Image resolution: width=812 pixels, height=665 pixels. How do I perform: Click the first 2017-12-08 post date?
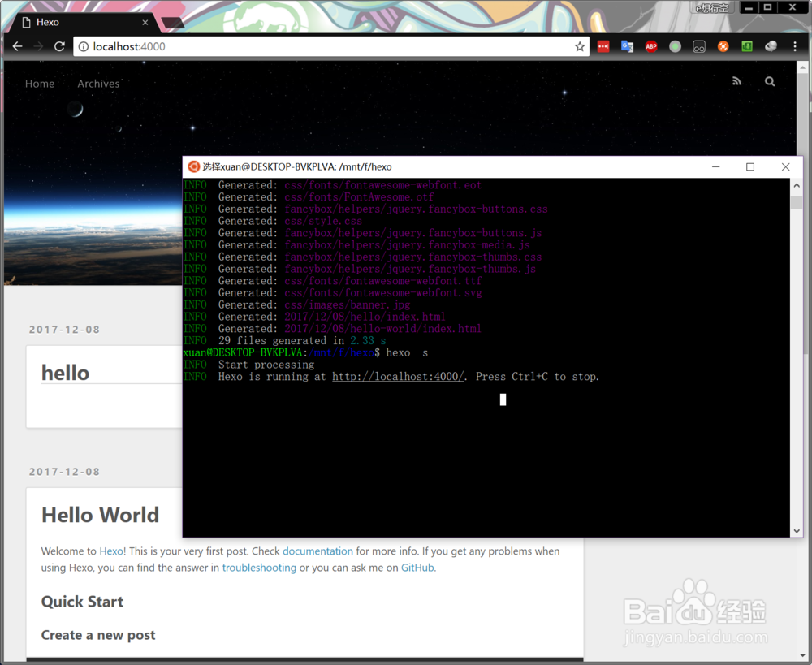[64, 330]
